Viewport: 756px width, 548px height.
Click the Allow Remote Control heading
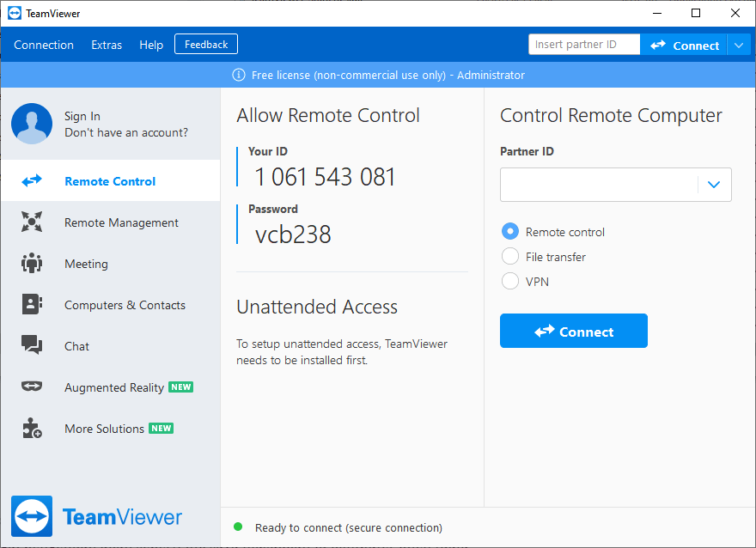[x=328, y=115]
